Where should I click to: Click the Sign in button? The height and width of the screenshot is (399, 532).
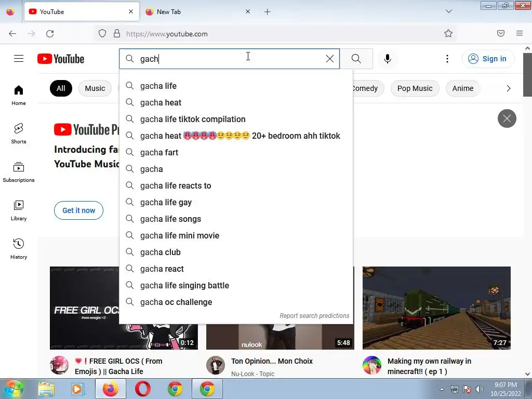pyautogui.click(x=488, y=59)
